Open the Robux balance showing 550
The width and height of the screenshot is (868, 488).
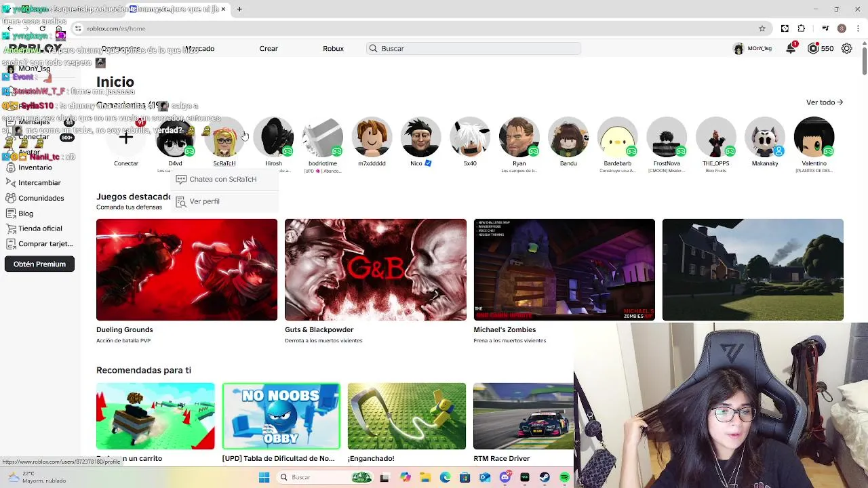pos(821,48)
